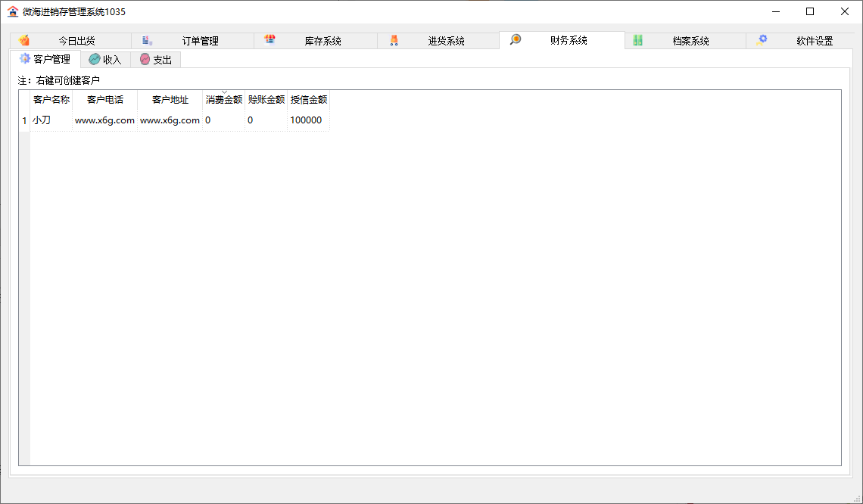Select row number 1 header
863x504 pixels.
[x=24, y=120]
